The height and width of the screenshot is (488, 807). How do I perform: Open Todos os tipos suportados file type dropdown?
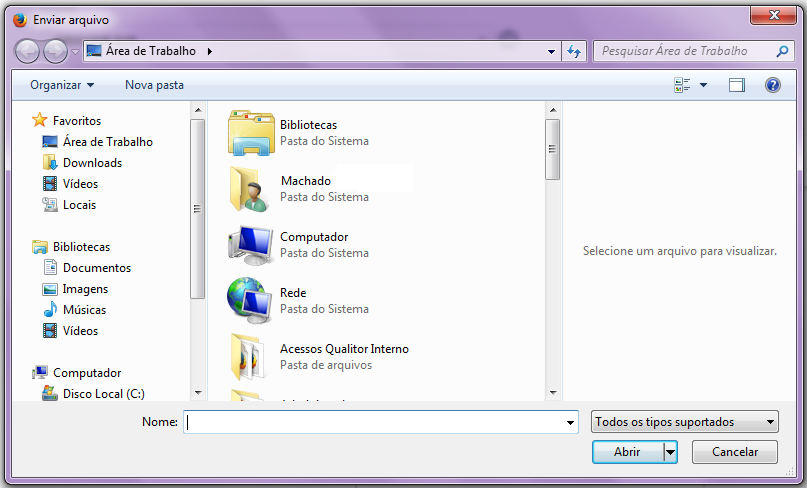685,422
